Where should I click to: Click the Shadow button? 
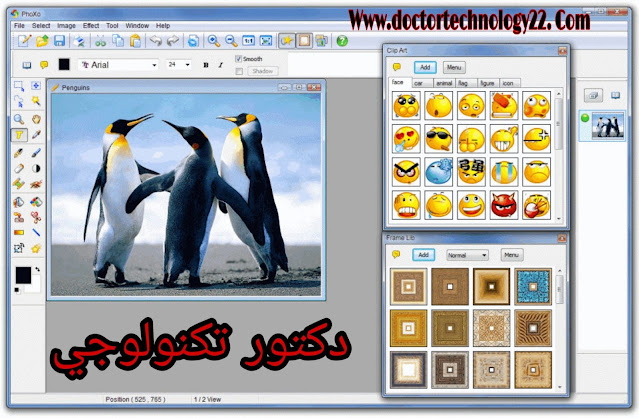point(262,71)
